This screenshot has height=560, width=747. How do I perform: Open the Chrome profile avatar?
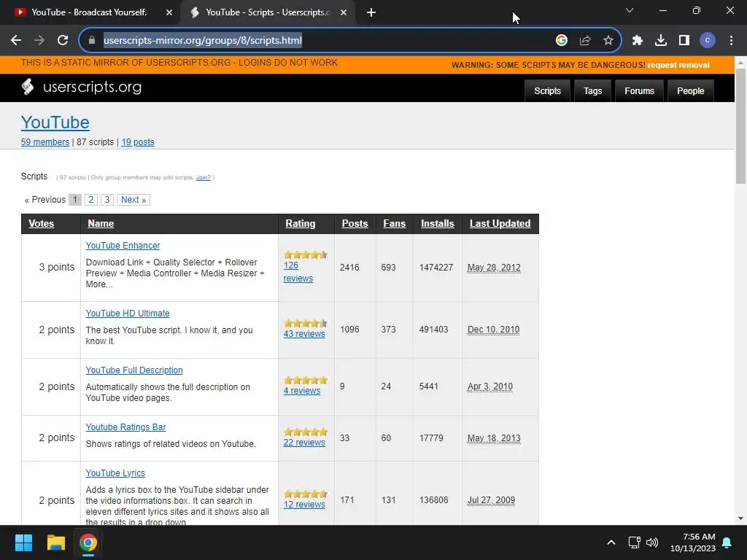pos(708,41)
